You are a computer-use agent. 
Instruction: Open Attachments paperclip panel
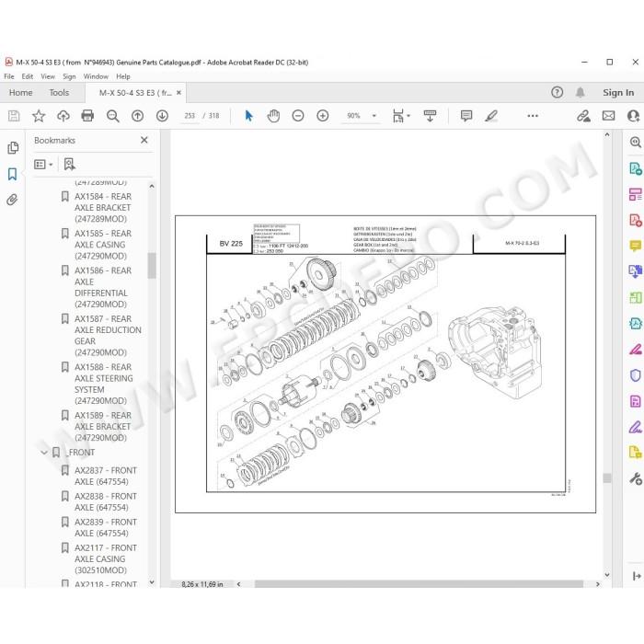click(12, 200)
